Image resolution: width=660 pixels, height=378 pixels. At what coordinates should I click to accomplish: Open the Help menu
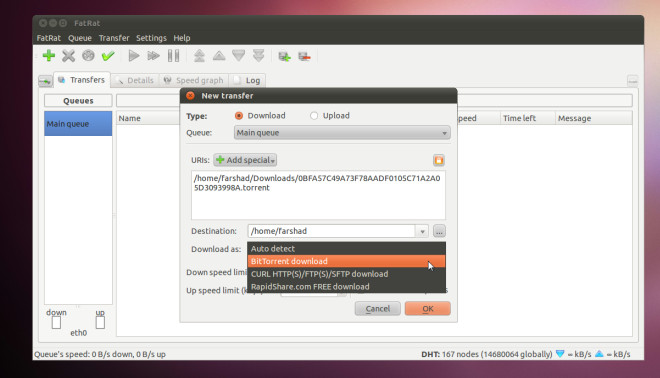coord(182,38)
